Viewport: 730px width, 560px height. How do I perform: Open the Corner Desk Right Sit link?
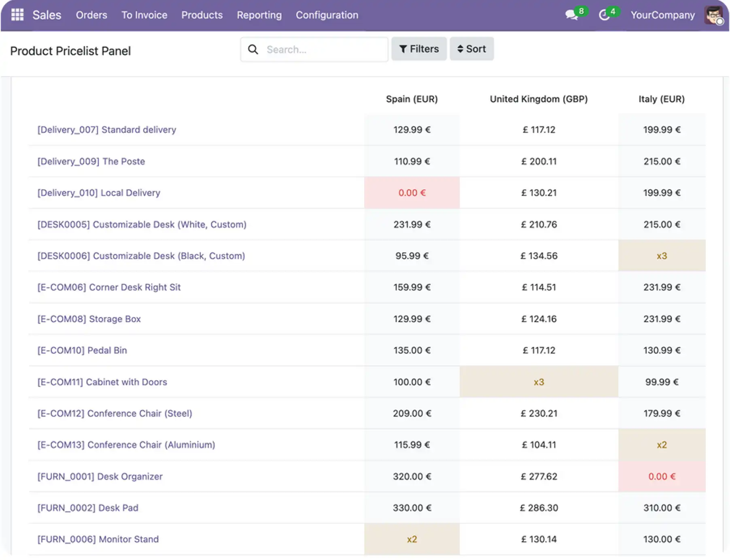(109, 287)
